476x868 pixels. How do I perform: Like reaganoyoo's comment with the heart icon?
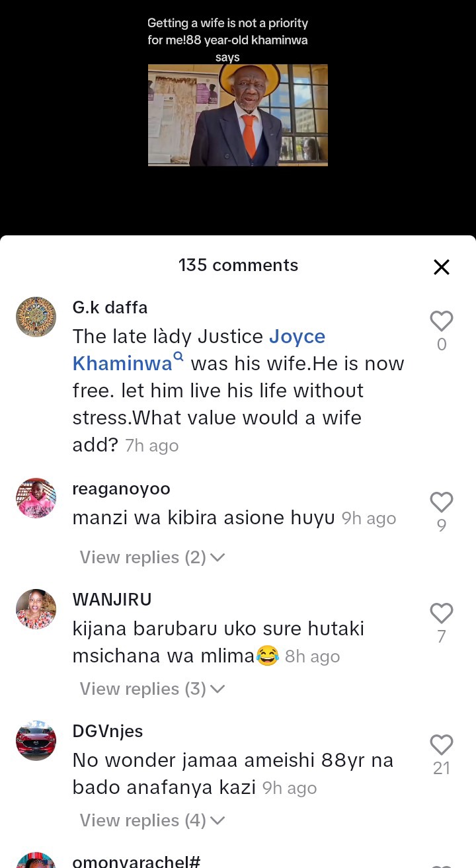click(x=442, y=502)
